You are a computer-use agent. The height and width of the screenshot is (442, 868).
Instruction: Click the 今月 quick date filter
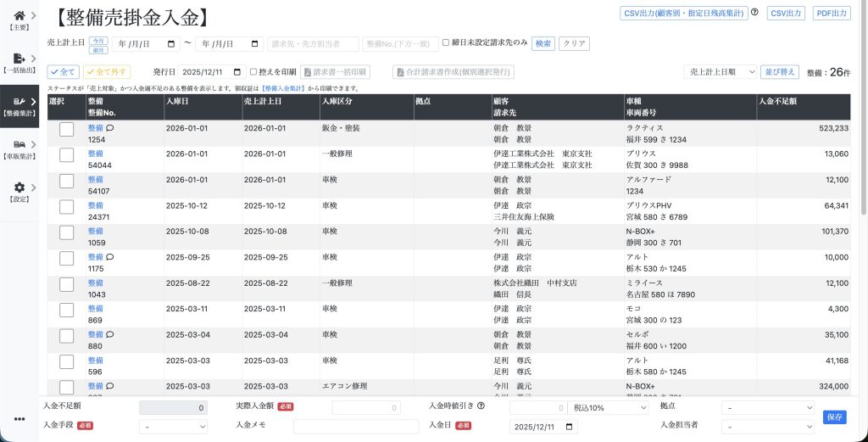98,40
